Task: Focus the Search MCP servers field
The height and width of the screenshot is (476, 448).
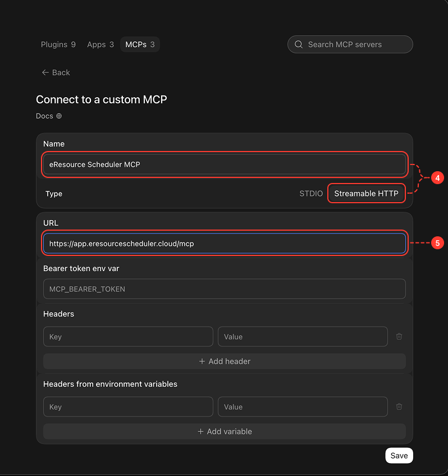Action: [x=350, y=44]
